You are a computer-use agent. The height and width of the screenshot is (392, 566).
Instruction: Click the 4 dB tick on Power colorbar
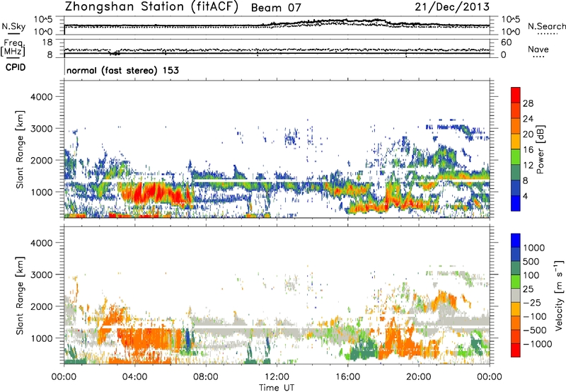click(526, 197)
